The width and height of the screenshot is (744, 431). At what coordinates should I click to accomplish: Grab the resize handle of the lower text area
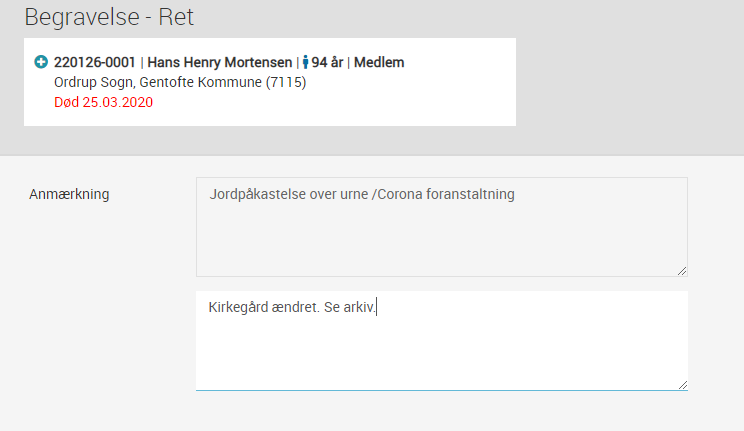(x=682, y=385)
